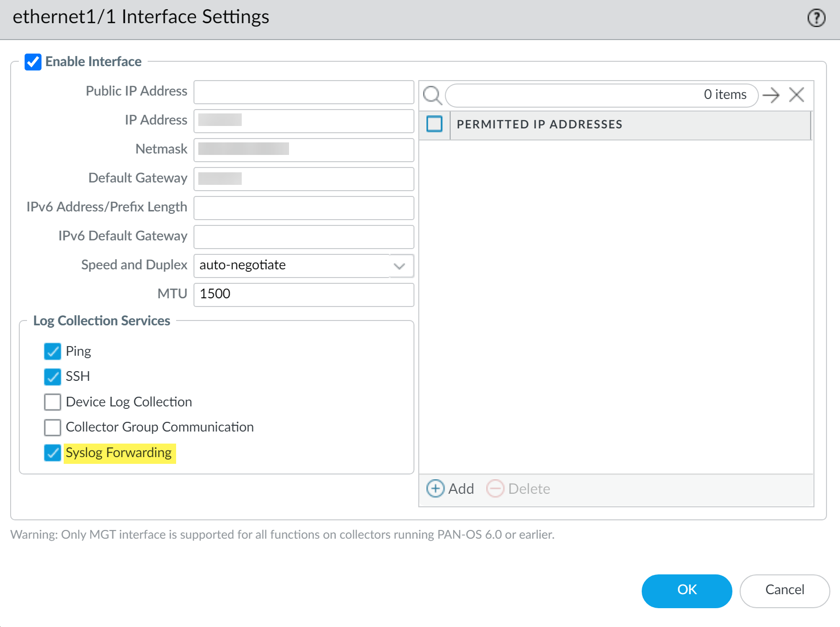Uncheck the Enable Interface checkbox
This screenshot has width=840, height=627.
pos(33,62)
